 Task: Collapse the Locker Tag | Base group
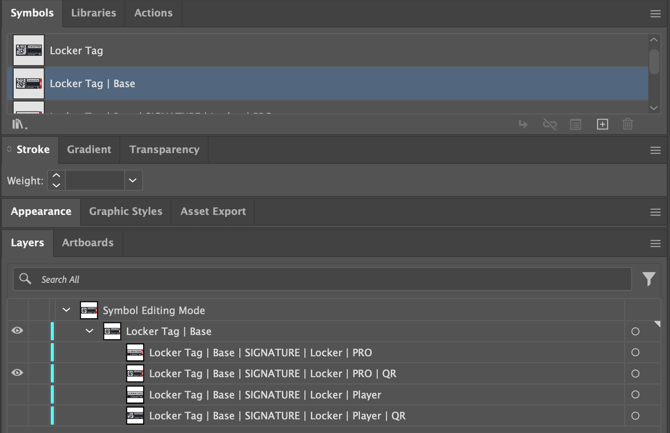point(90,331)
